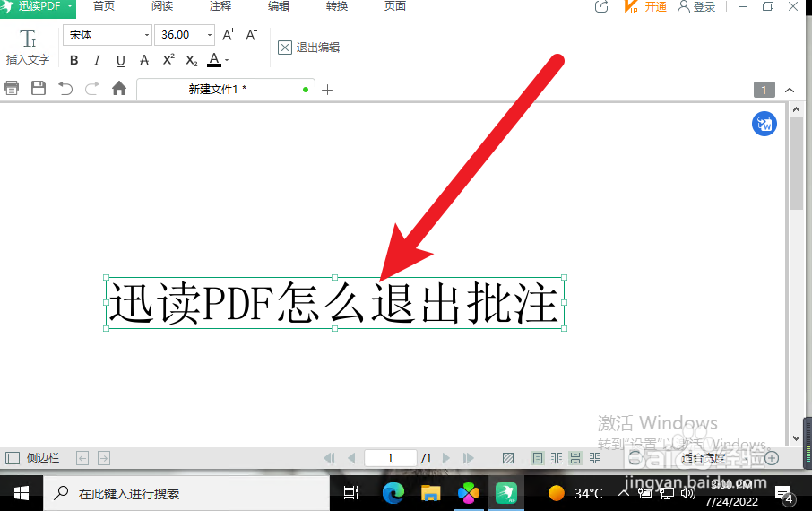This screenshot has height=511, width=812.
Task: Go to the first page
Action: tap(329, 458)
